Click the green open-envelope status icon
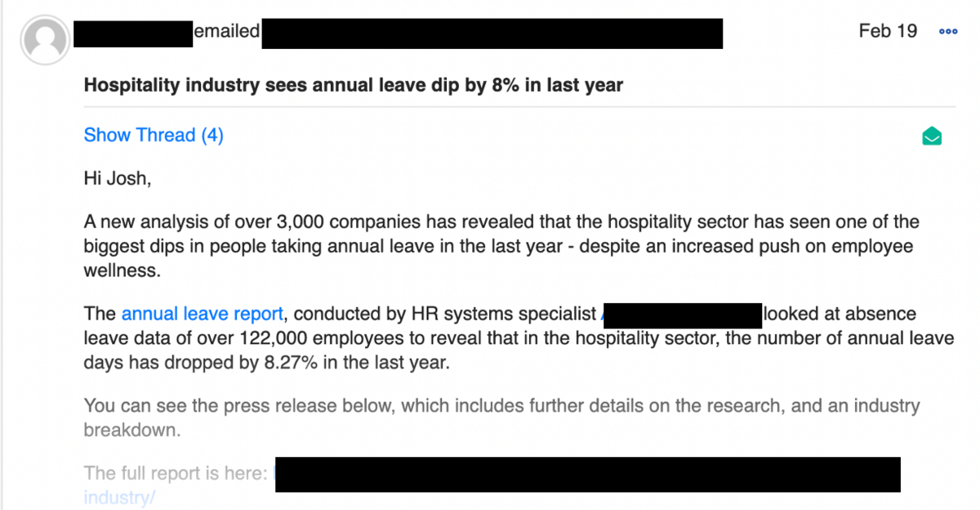Image resolution: width=980 pixels, height=510 pixels. (x=932, y=136)
